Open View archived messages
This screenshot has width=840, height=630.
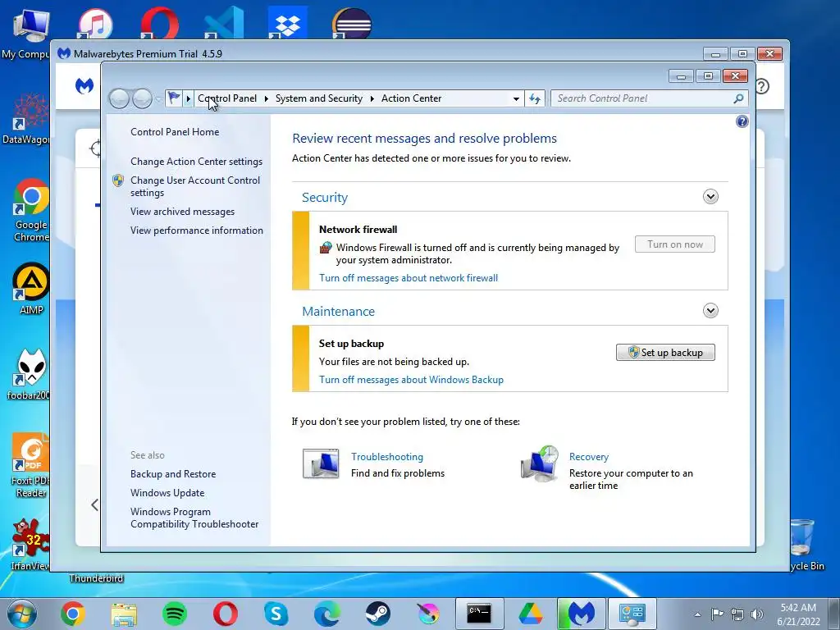point(182,212)
